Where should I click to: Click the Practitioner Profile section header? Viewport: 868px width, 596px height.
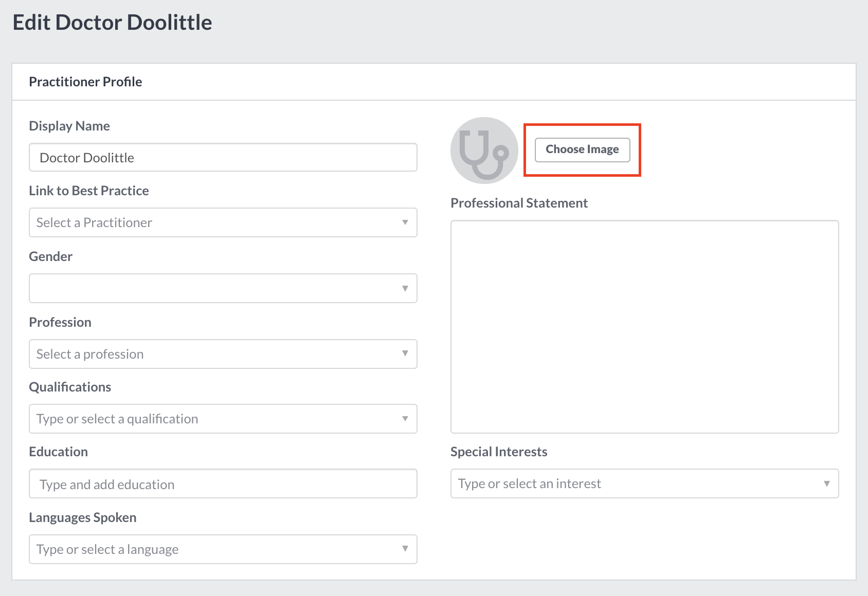pos(85,82)
